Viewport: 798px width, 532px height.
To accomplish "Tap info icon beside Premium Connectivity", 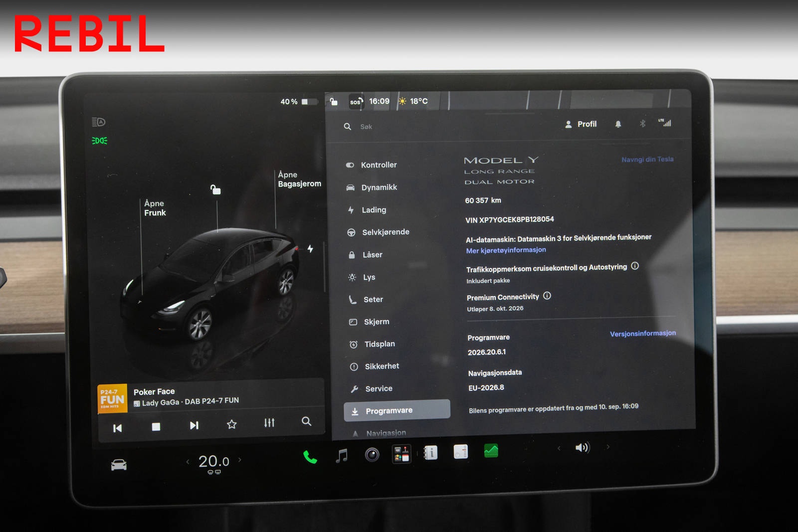I will 547,296.
